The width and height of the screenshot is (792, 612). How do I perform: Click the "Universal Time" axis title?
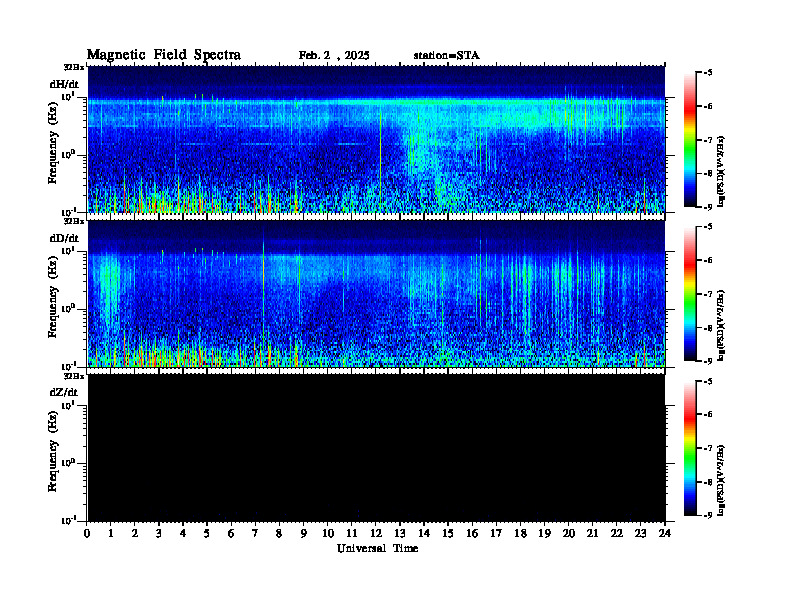click(x=377, y=548)
